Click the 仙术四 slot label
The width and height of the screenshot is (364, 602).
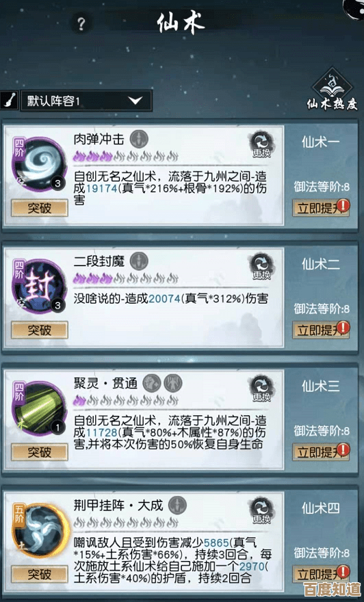[x=321, y=508]
